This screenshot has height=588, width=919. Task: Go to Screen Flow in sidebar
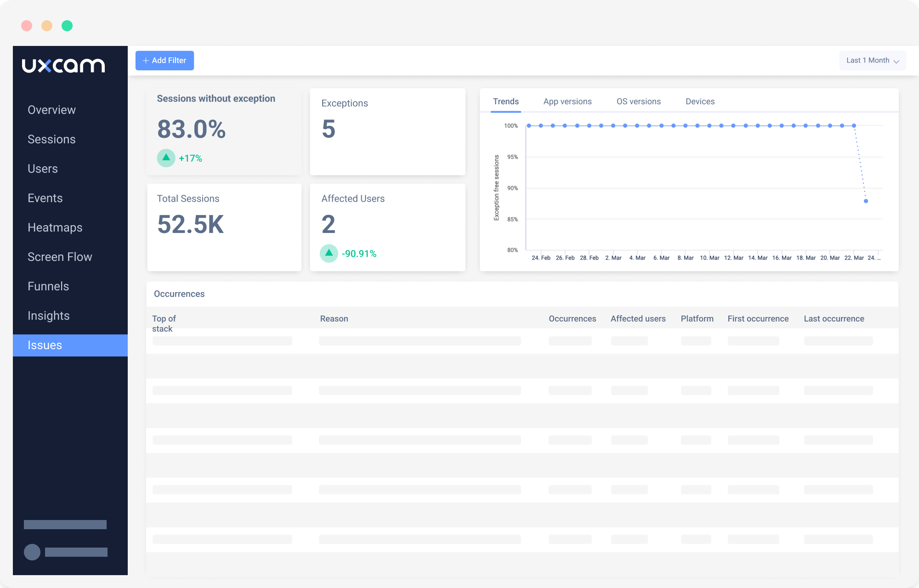tap(60, 257)
